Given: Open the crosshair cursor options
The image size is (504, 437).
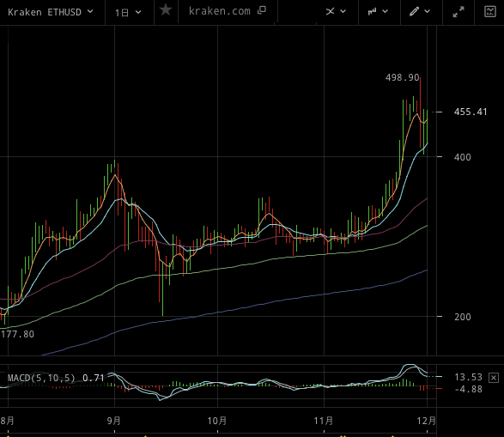Looking at the screenshot, I should (x=330, y=12).
